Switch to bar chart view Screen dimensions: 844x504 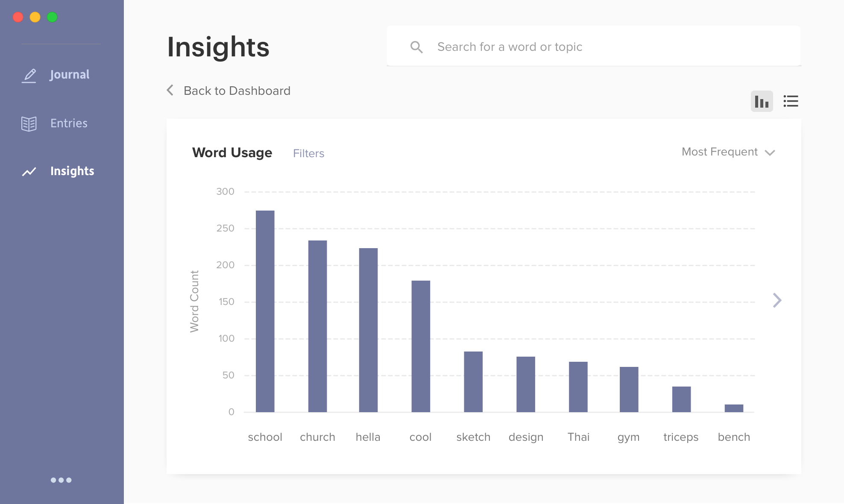coord(762,101)
